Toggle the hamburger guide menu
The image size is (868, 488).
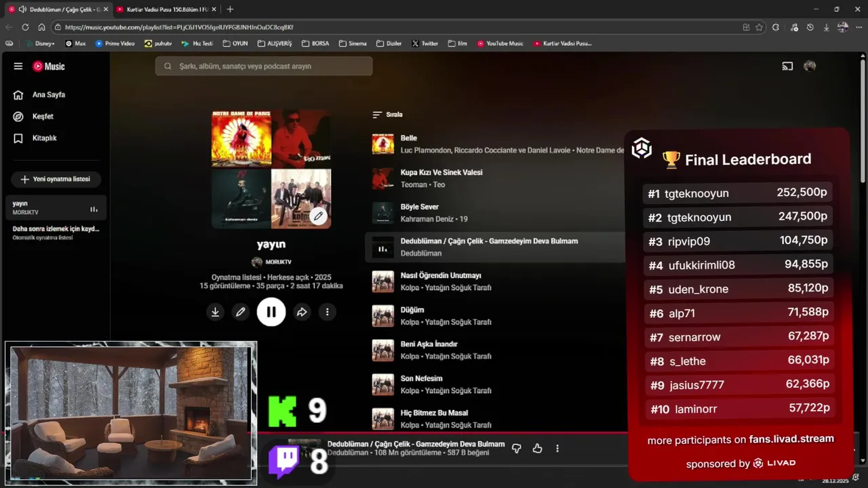pyautogui.click(x=18, y=66)
